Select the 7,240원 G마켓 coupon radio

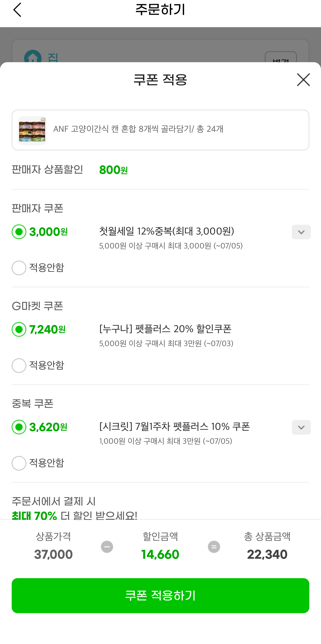pos(19,329)
